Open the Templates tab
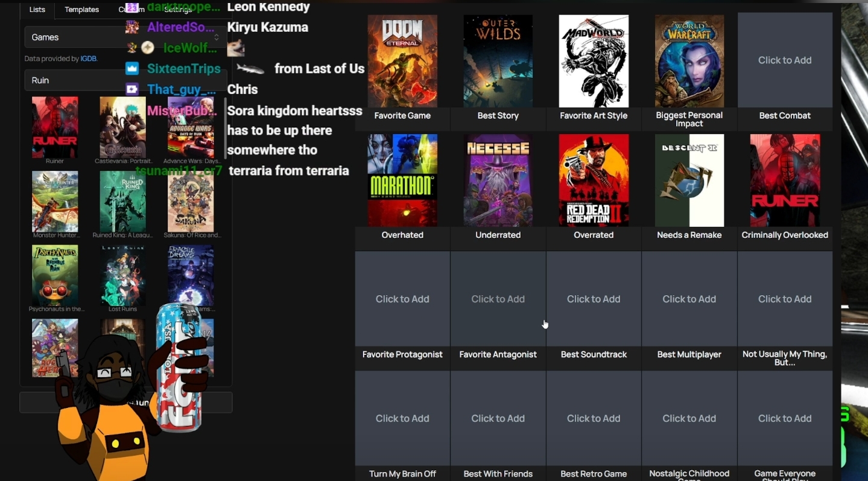 [x=81, y=10]
